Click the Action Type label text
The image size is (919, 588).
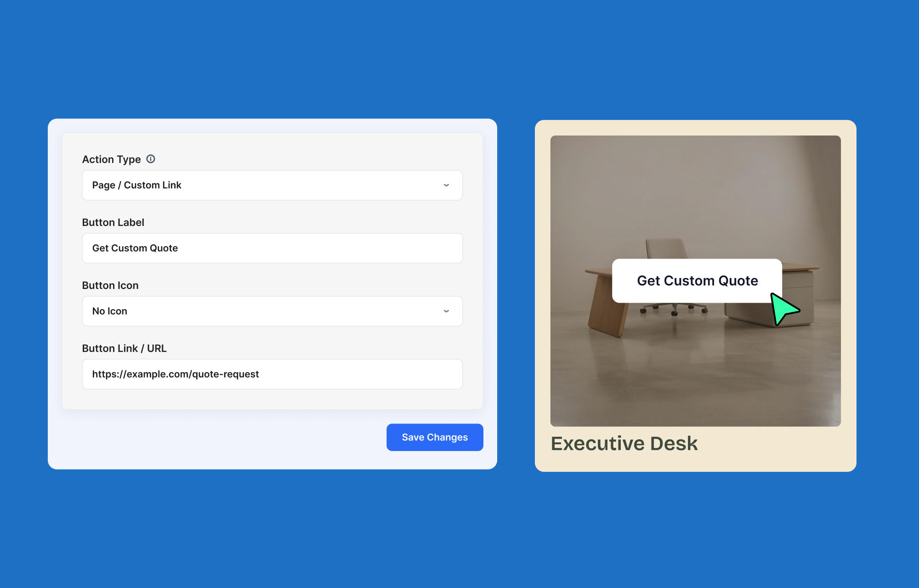point(111,159)
